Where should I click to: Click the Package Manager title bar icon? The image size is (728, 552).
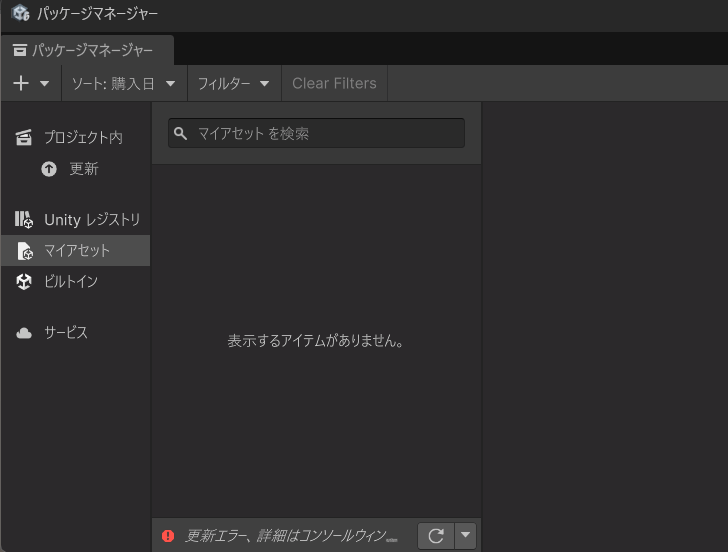click(x=19, y=14)
